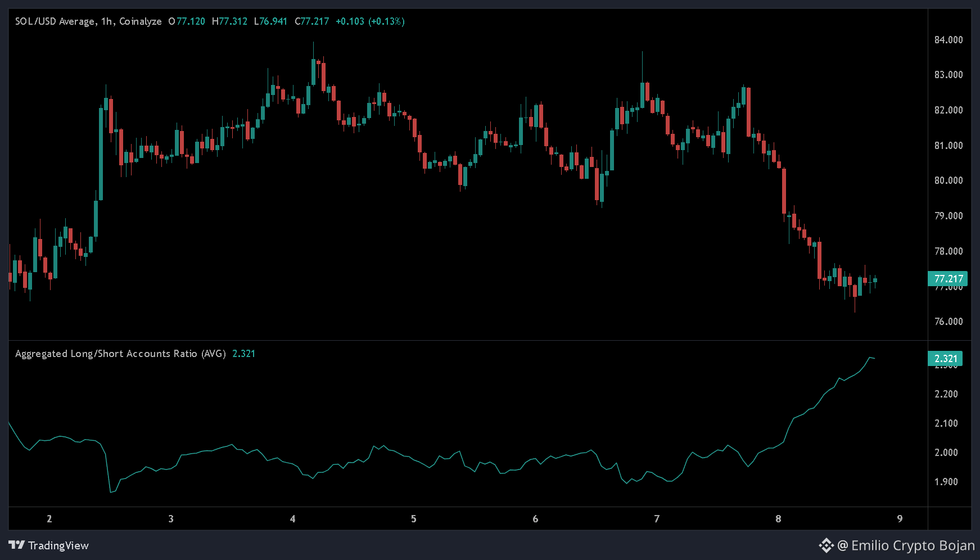
Task: Click date 6 on the time axis
Action: click(535, 519)
